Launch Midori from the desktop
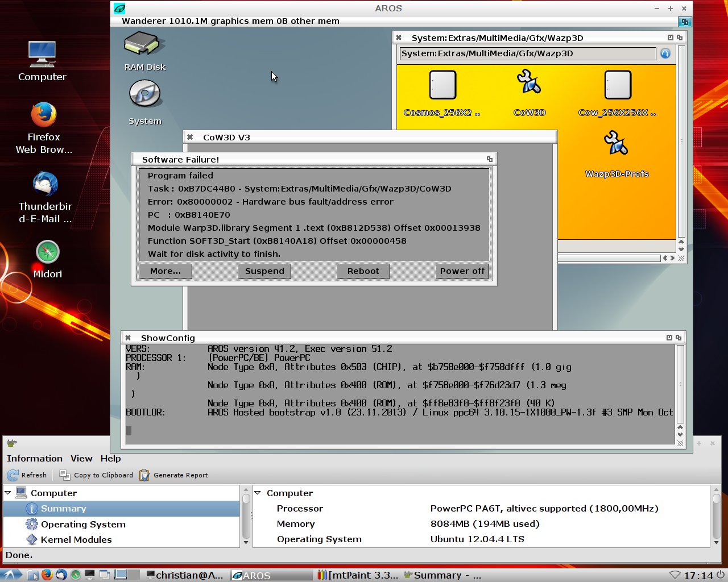This screenshot has height=582, width=728. point(47,252)
